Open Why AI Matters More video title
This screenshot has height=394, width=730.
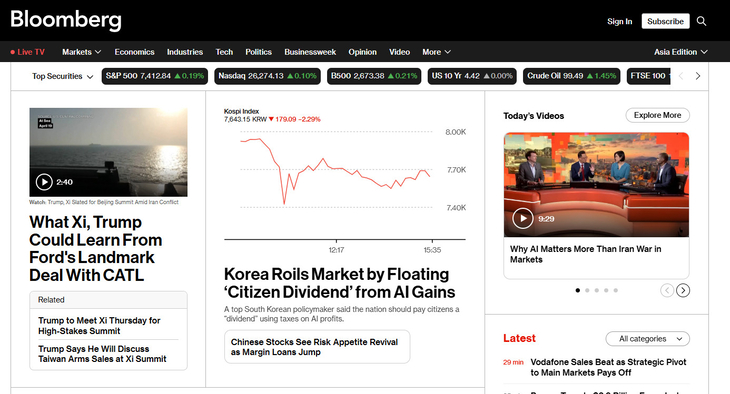(x=585, y=254)
